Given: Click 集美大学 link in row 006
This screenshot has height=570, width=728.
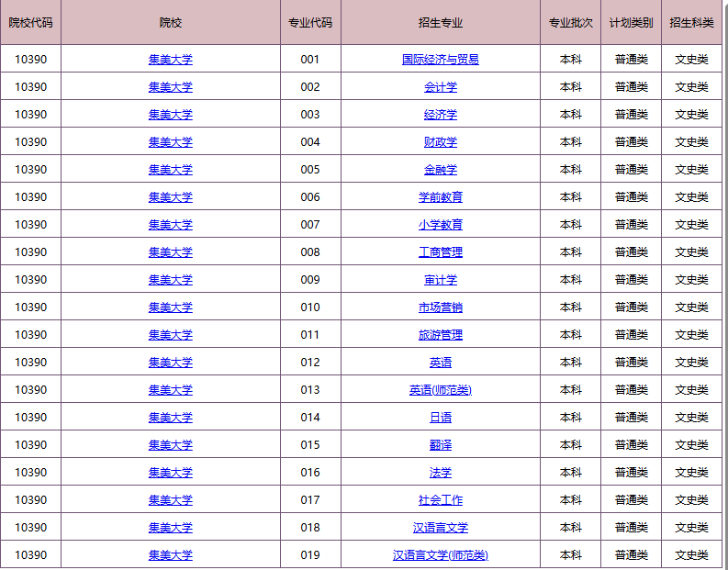Looking at the screenshot, I should (x=171, y=196).
